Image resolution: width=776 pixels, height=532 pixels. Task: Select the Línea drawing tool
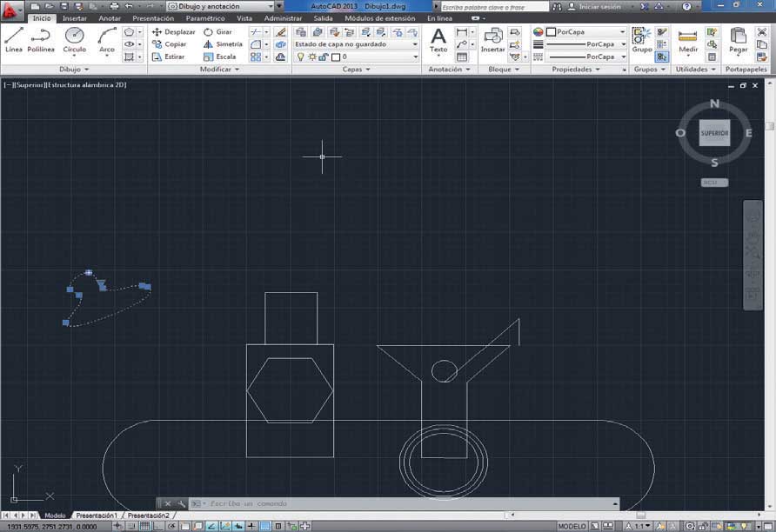coord(14,40)
